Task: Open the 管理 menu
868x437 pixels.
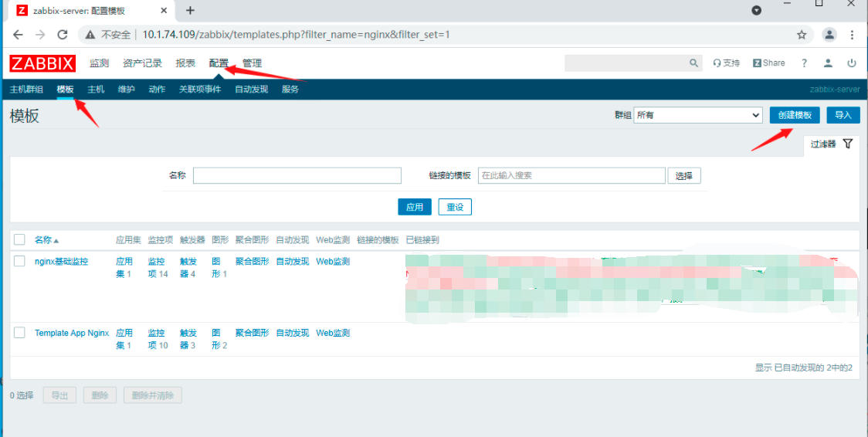Action: pos(252,63)
